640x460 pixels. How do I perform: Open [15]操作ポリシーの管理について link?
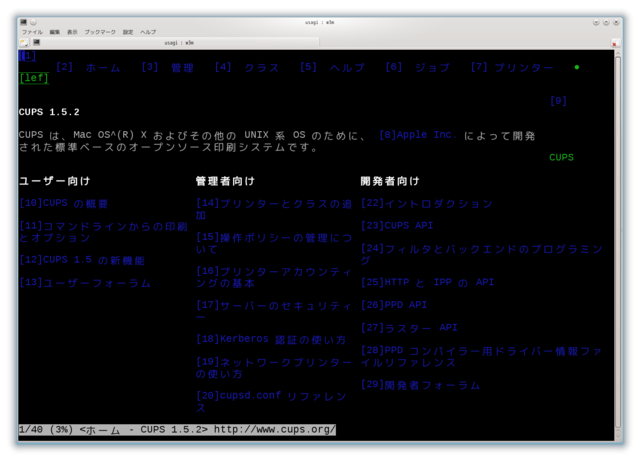coord(274,243)
